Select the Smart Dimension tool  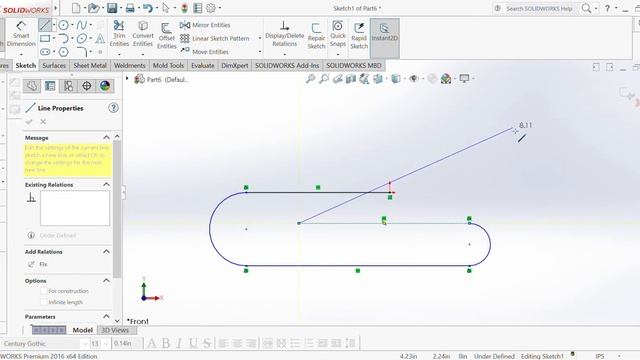[x=21, y=34]
